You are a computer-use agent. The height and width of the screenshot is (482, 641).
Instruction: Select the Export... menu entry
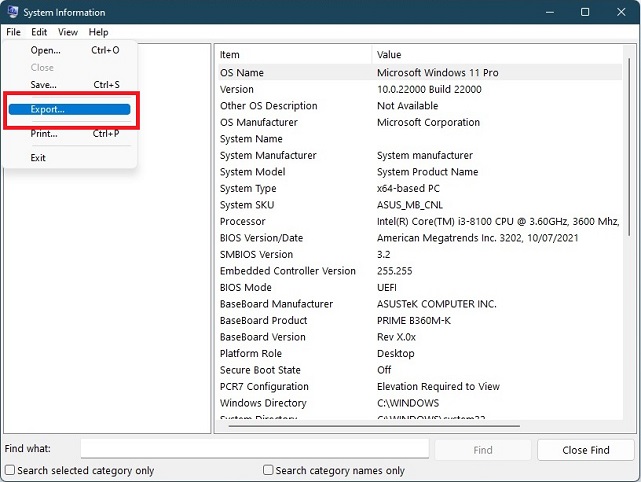pyautogui.click(x=69, y=109)
